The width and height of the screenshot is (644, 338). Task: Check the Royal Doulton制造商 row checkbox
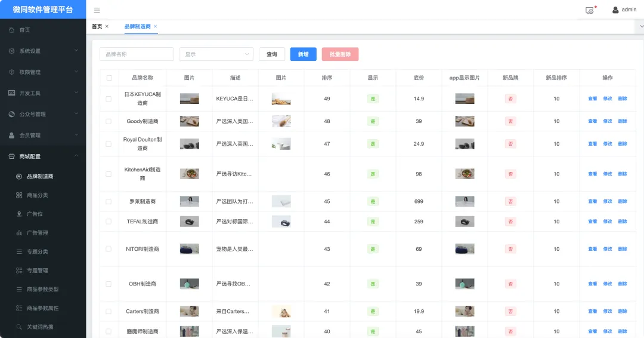(109, 144)
